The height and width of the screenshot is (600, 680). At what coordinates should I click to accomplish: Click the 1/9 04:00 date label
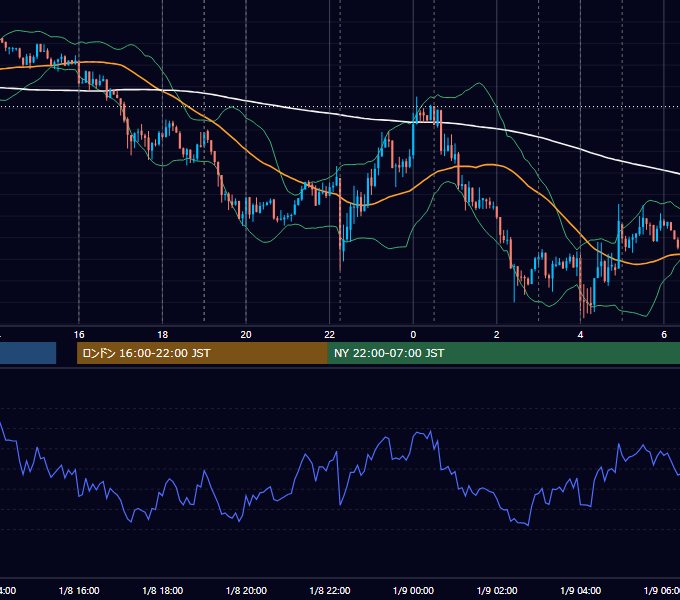[581, 590]
